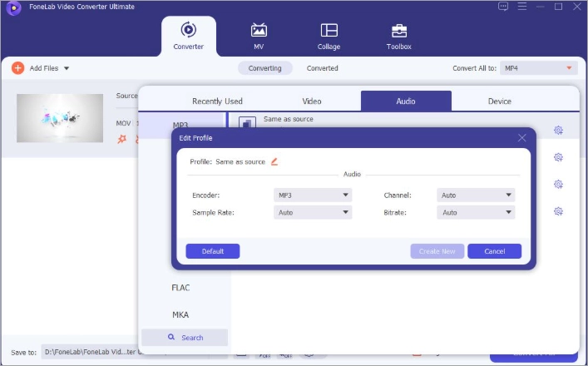Viewport: 588px width, 366px height.
Task: Click the Save to path field
Action: tap(90, 352)
